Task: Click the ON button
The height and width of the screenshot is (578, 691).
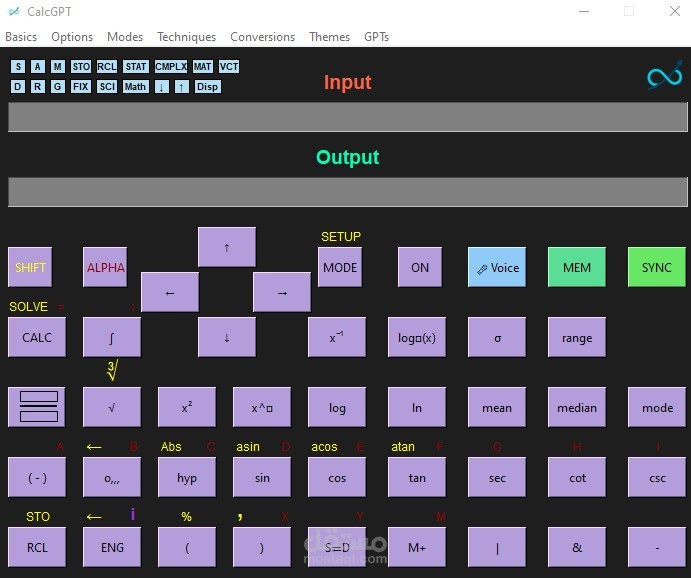Action: pyautogui.click(x=420, y=267)
